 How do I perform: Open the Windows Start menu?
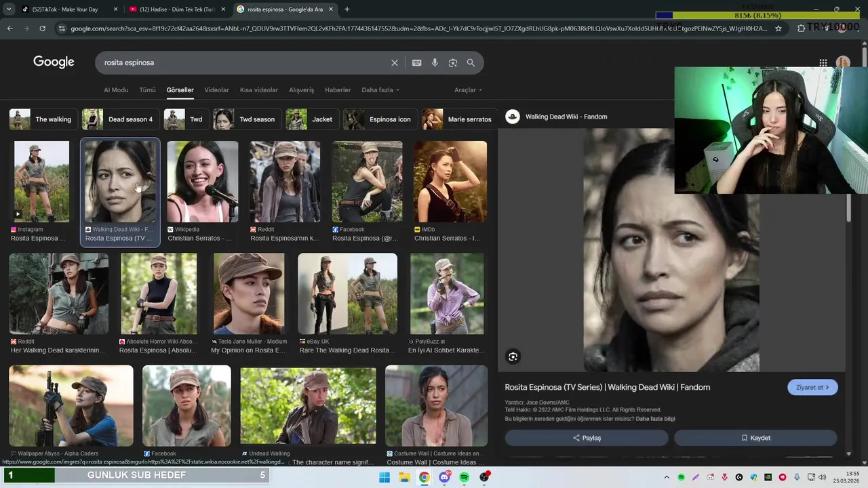click(384, 477)
